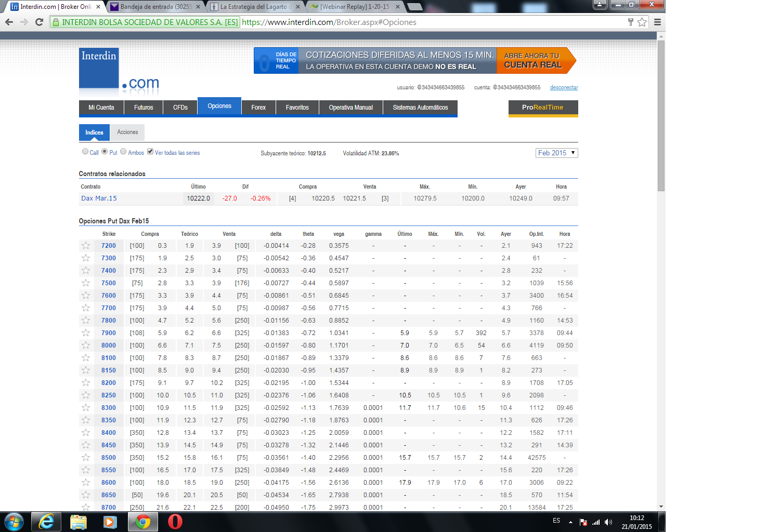Reload the Interdin page

pos(39,22)
